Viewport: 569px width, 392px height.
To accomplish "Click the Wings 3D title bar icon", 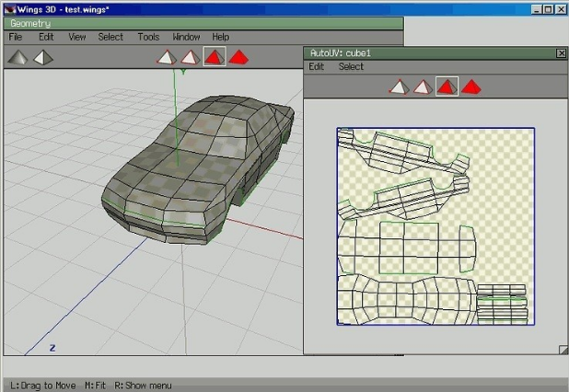I will (x=10, y=9).
